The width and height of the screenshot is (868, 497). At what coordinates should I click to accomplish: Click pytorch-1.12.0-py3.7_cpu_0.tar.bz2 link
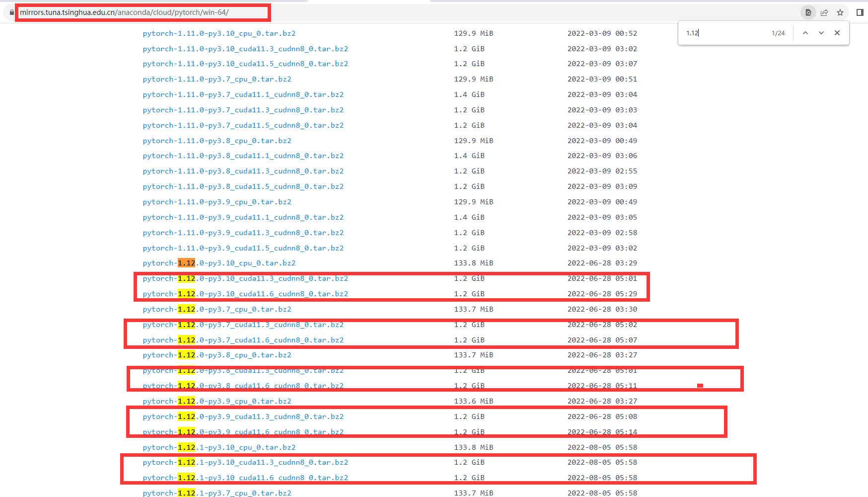[217, 309]
